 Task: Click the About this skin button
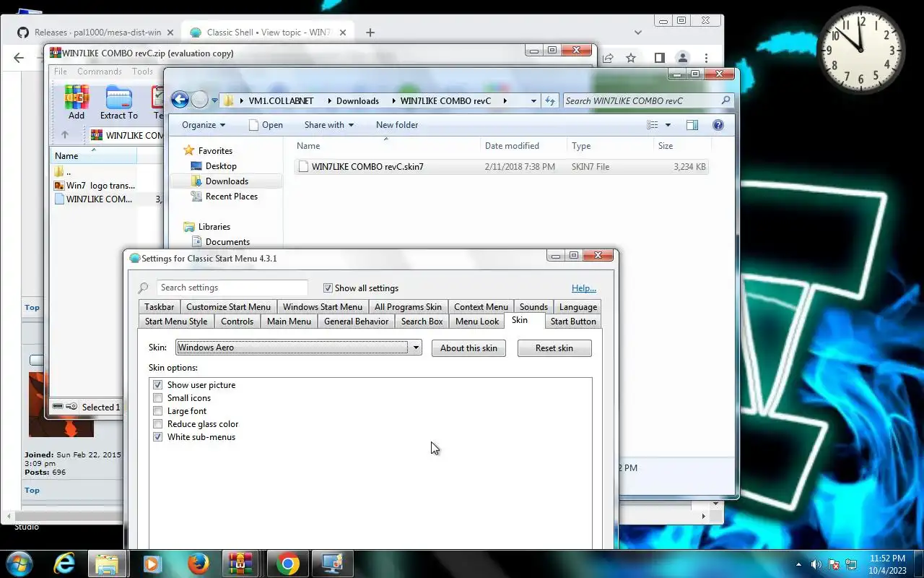pos(468,348)
